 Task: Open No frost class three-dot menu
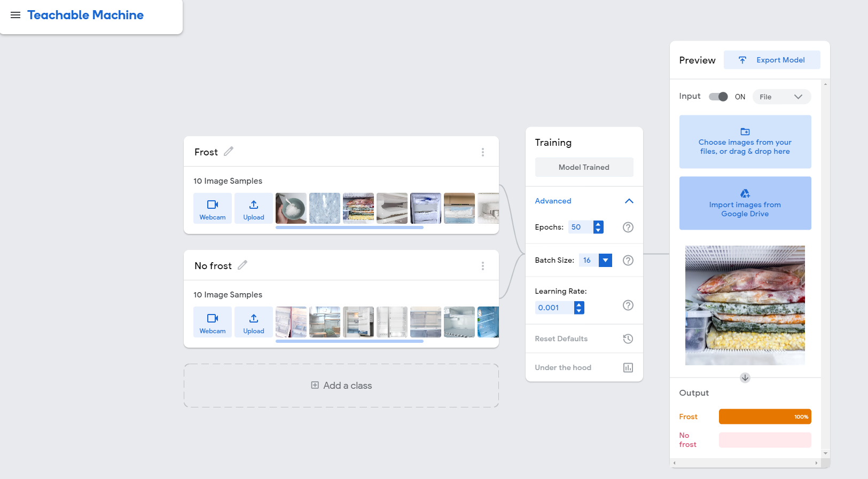tap(483, 266)
